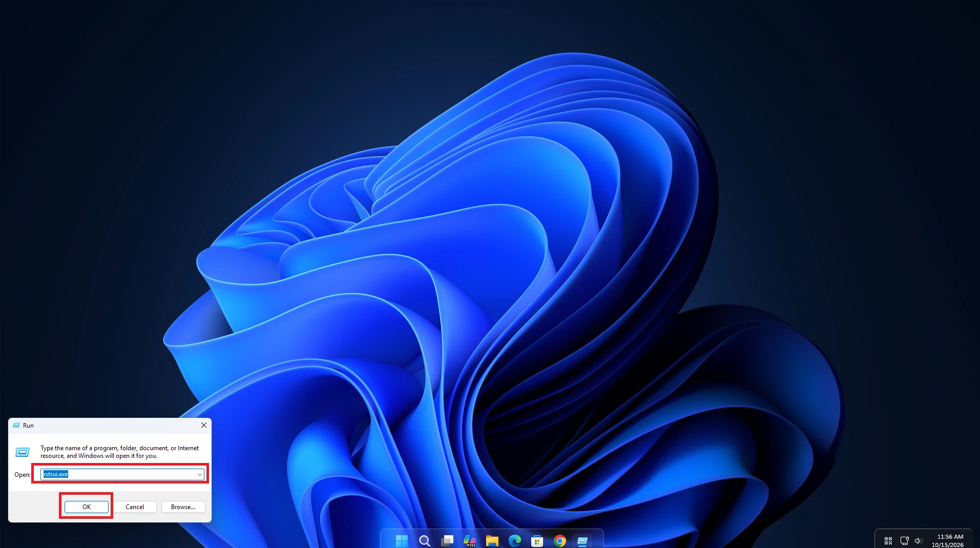Click OK in the Run dialog

click(x=87, y=507)
